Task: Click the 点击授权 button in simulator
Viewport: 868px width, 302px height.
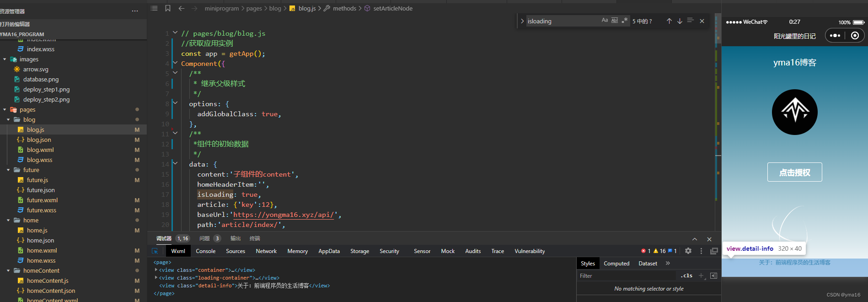Action: 794,172
